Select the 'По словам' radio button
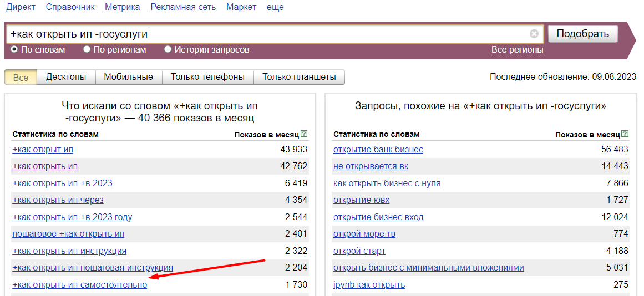Viewport: 644px width, 296px height. 14,49
